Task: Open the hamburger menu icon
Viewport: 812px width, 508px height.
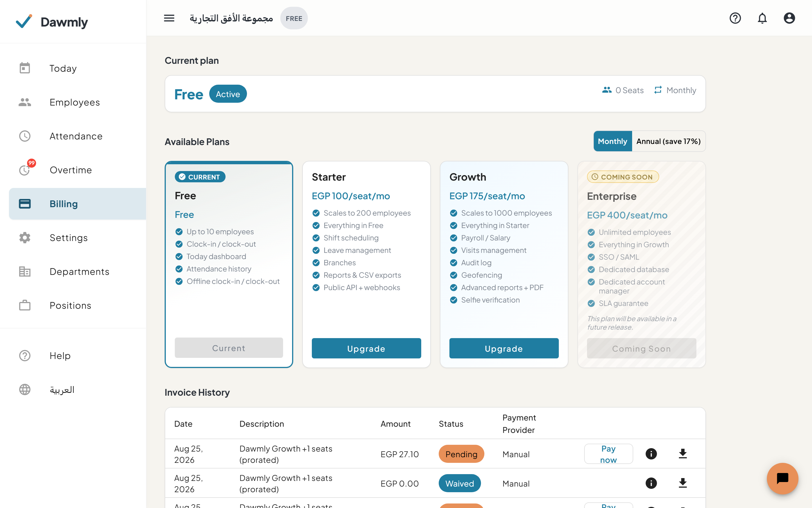Action: [169, 18]
